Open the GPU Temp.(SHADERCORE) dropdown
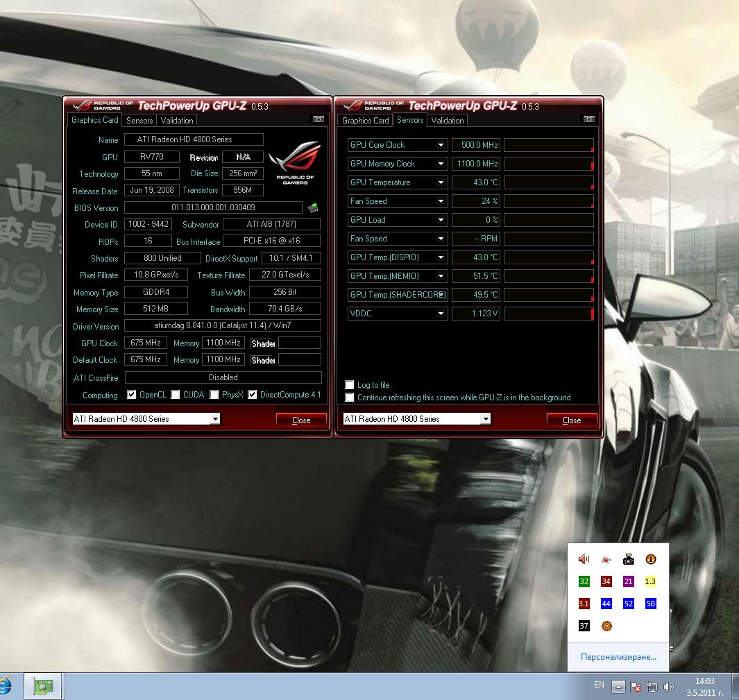This screenshot has height=700, width=739. pos(441,295)
